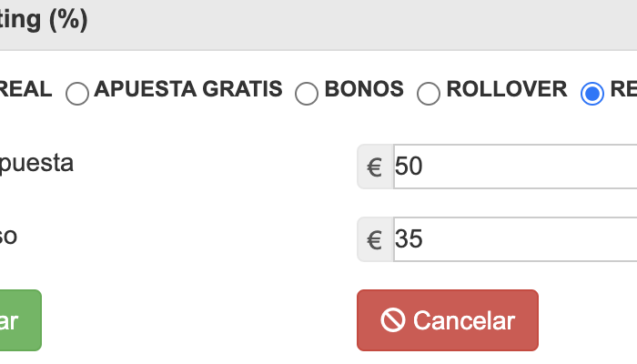This screenshot has width=637, height=364.
Task: Click the "ting (%)" panel heading text
Action: [x=44, y=20]
